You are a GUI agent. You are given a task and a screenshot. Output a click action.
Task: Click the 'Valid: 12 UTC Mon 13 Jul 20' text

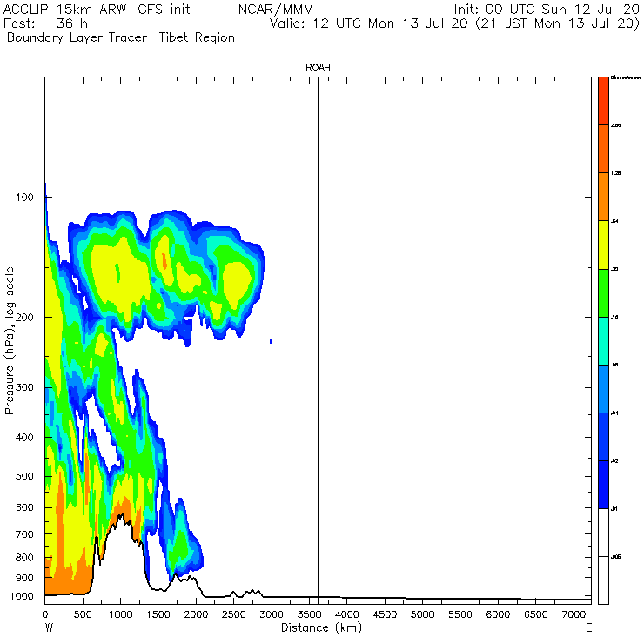coord(368,23)
